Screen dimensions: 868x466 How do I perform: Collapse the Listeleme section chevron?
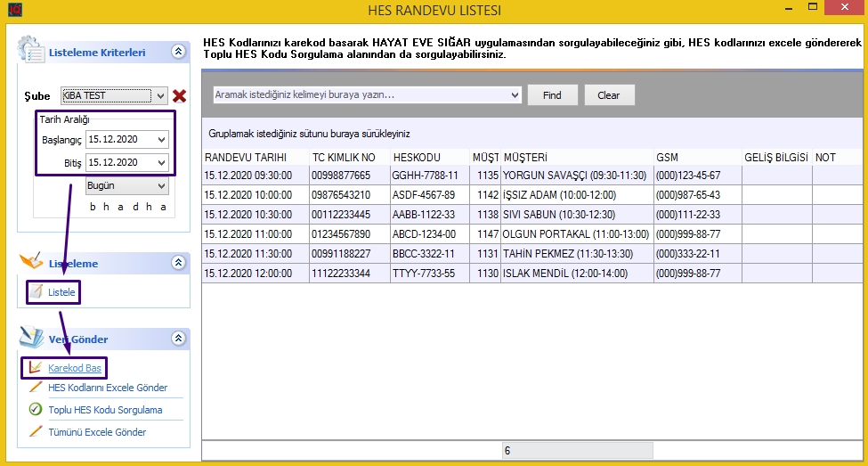point(178,263)
